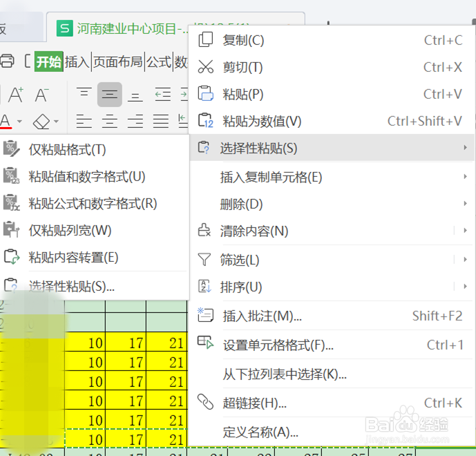Screen dimensions: 476x456
Task: Switch to the 开始 ribbon tab
Action: 48,61
